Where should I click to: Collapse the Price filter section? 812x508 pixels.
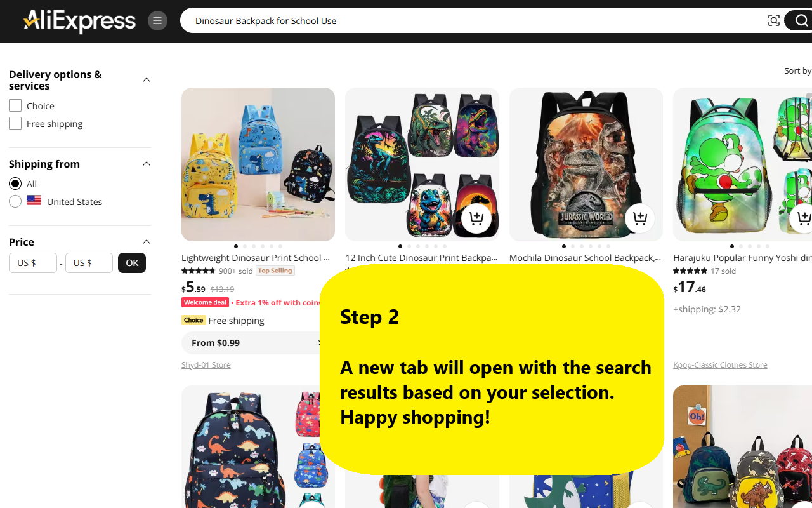[147, 242]
